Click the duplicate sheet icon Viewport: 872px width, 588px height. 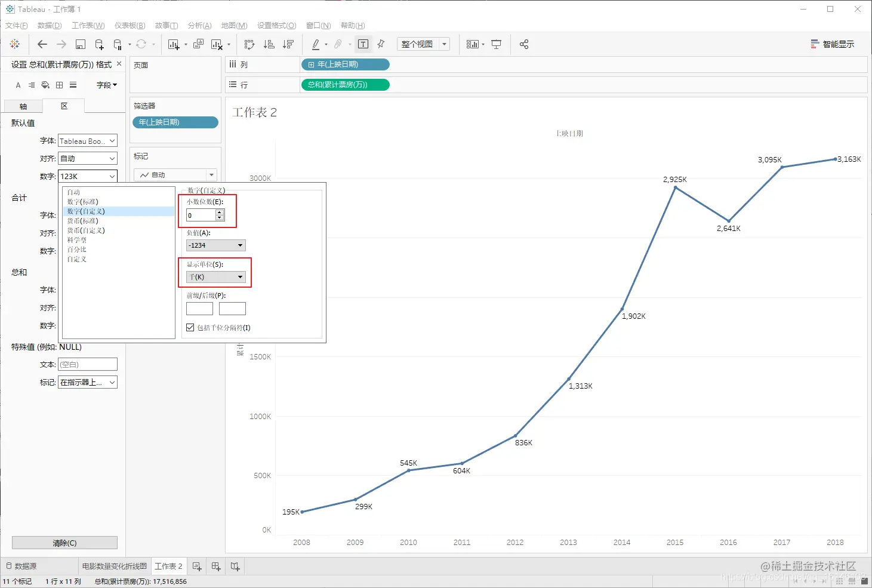(x=198, y=44)
